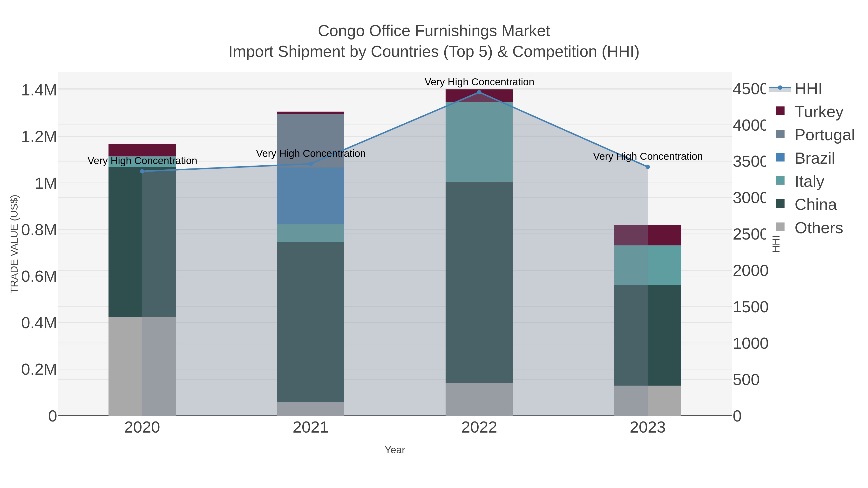Click the Very High Concentration label at 2020
The width and height of the screenshot is (868, 488).
[x=142, y=161]
